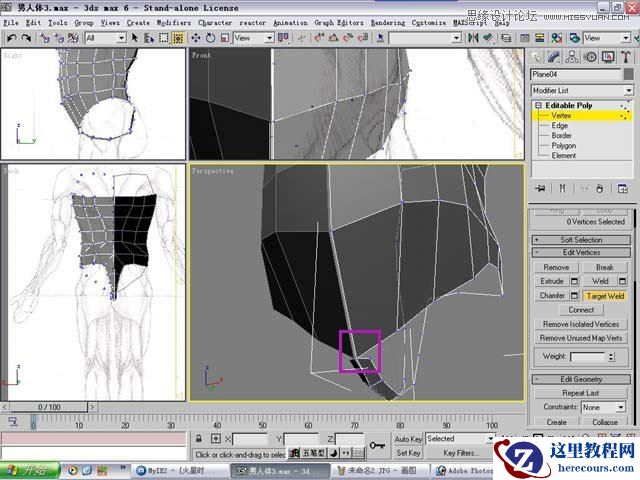Click the Connect vertices button
The width and height of the screenshot is (640, 480).
click(581, 310)
